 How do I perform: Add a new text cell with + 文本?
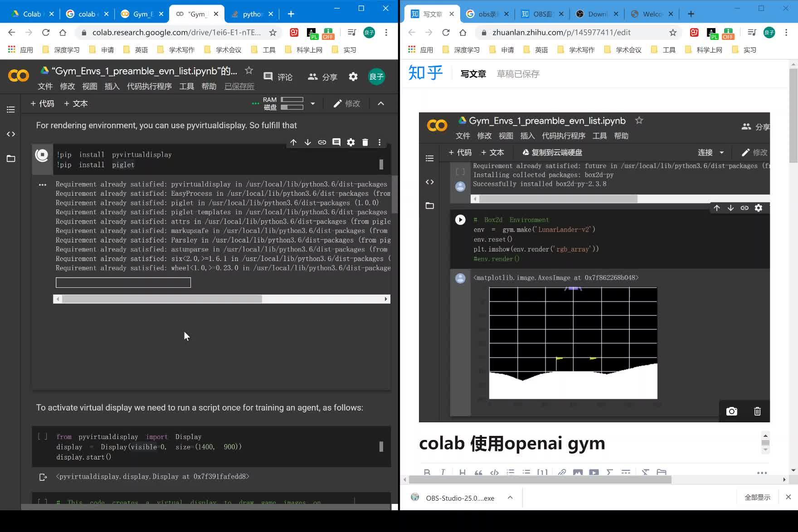click(76, 103)
